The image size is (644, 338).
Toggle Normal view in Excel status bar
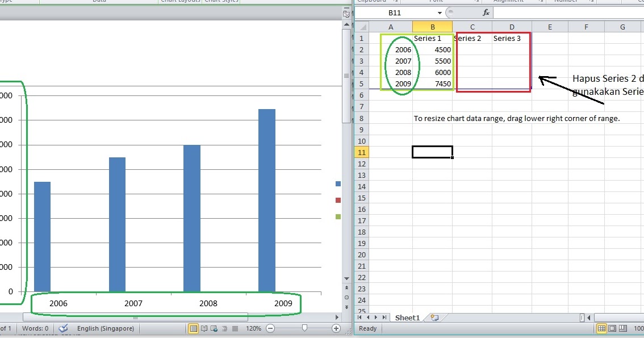[x=602, y=328]
